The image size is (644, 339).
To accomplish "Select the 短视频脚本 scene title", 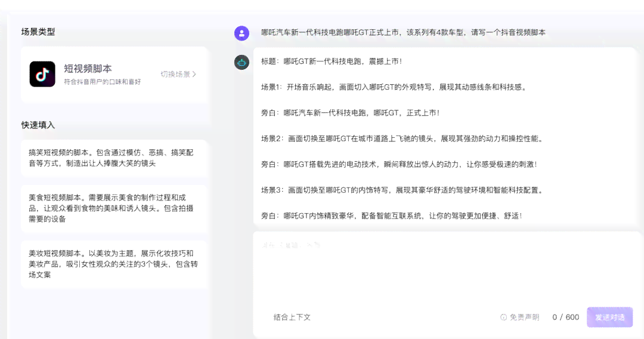I will coord(88,68).
